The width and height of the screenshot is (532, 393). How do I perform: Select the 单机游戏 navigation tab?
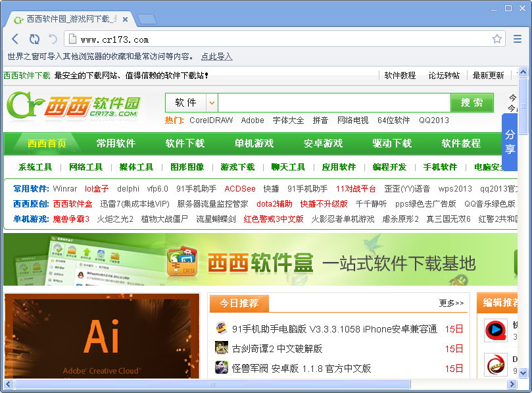[x=254, y=144]
